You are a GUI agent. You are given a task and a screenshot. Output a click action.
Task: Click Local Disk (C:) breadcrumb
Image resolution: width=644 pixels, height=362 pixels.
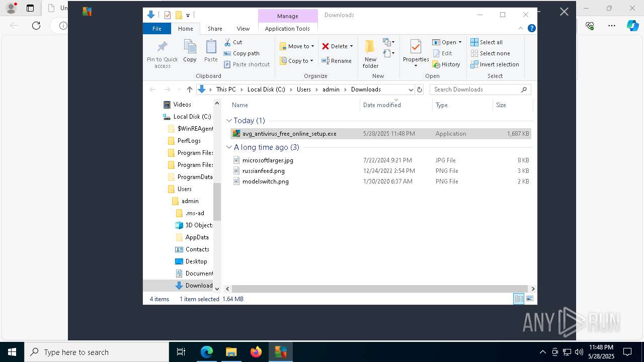pyautogui.click(x=266, y=89)
